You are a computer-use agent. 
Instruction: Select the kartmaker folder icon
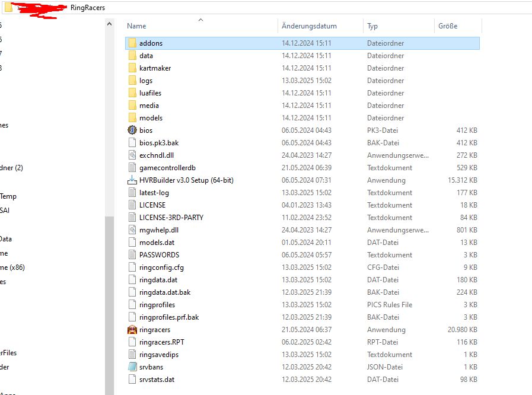132,68
